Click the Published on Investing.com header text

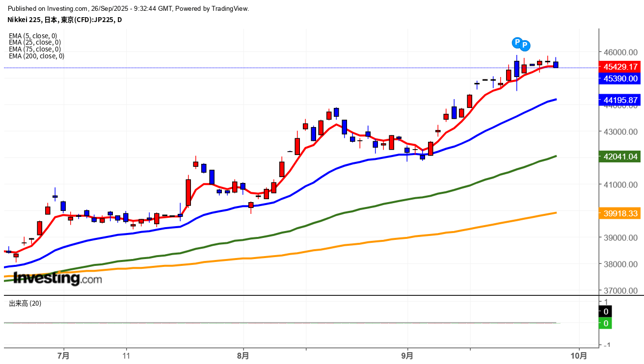[129, 8]
